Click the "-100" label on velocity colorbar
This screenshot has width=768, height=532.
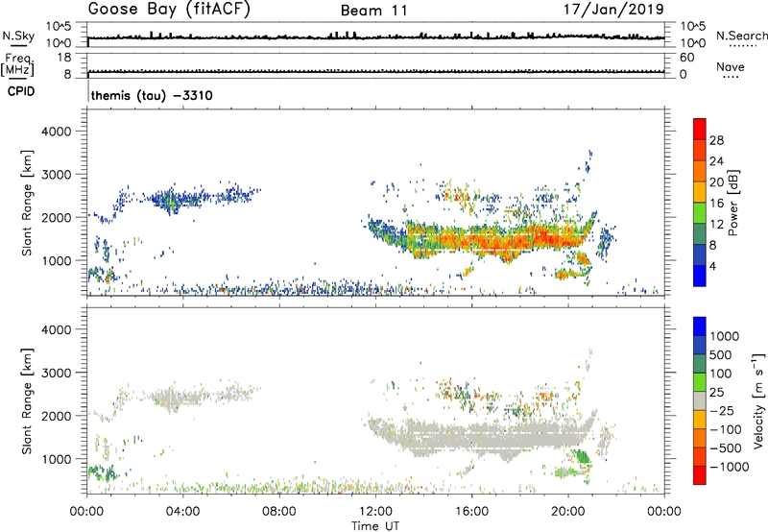726,429
